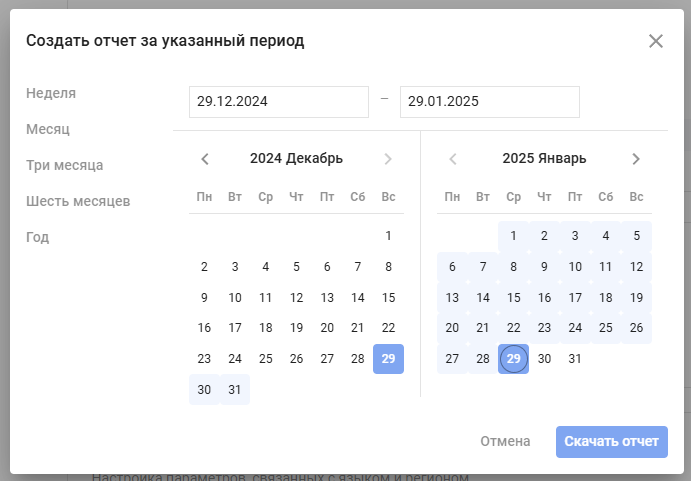
Task: Select the Год preset period
Action: 37,237
